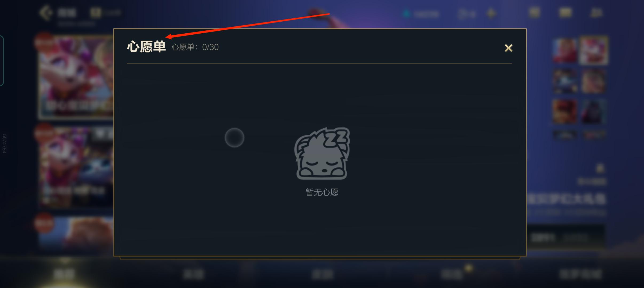
Task: Click the round touch indicator circle
Action: click(x=234, y=138)
